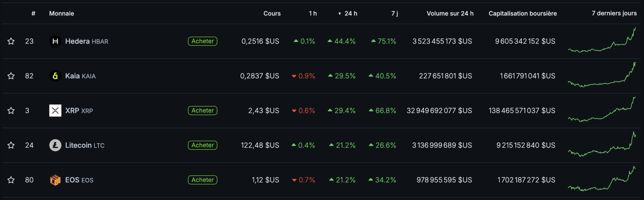This screenshot has width=644, height=200.
Task: Click the Kaia coin logo icon
Action: pyautogui.click(x=55, y=76)
